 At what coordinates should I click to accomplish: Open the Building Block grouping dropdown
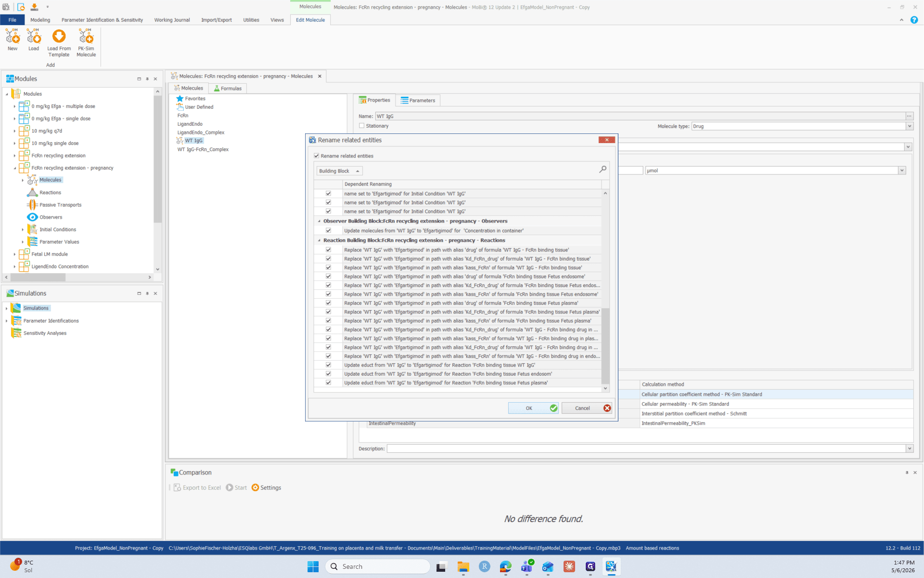point(339,171)
